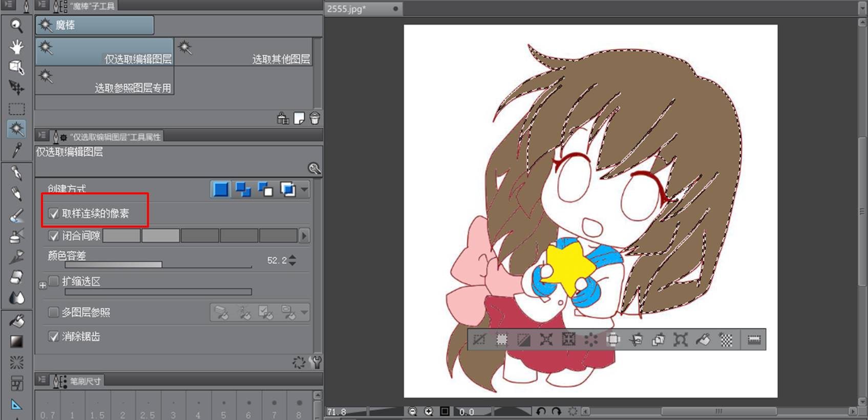Select the Pen tool
The height and width of the screenshot is (420, 868).
pos(16,173)
